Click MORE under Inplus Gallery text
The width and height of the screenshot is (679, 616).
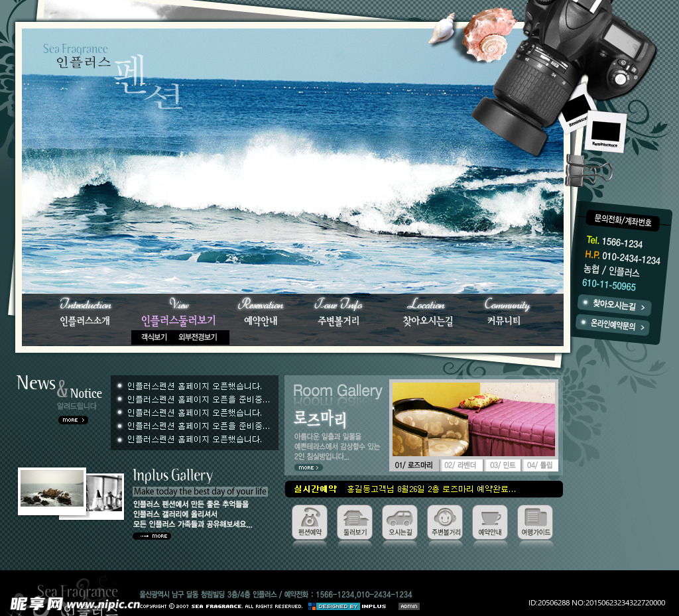click(x=152, y=536)
